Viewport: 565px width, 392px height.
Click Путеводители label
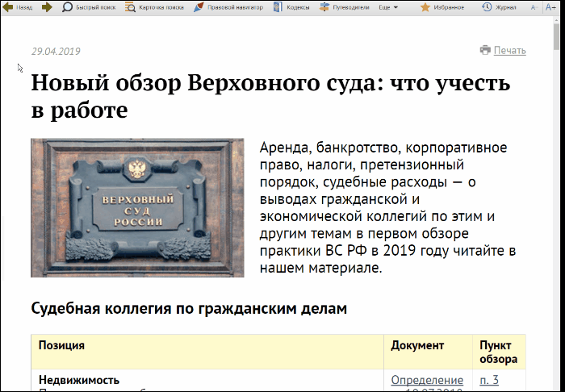[x=351, y=7]
